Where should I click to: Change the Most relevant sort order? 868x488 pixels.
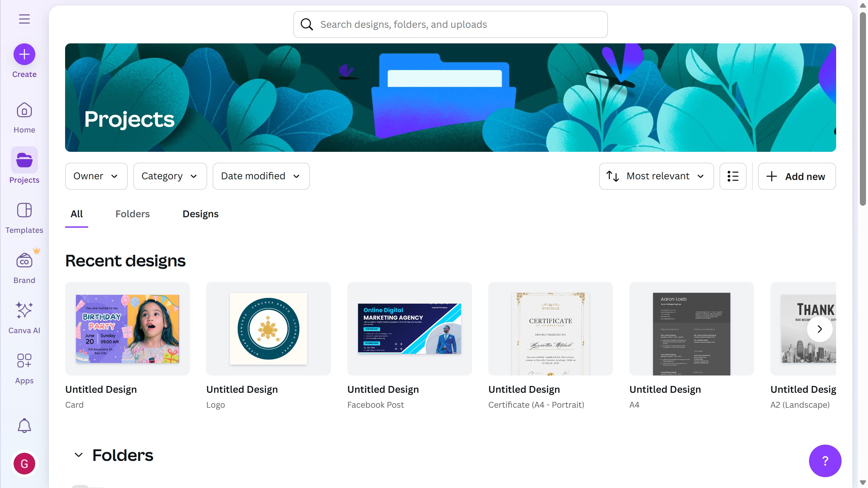[x=656, y=176]
